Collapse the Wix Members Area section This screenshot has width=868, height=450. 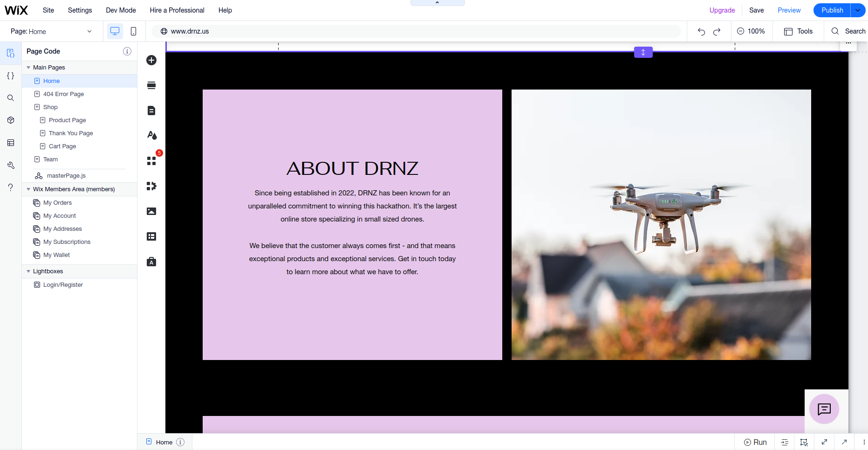click(28, 189)
